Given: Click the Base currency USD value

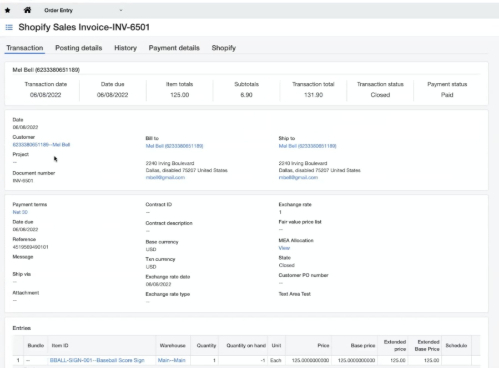Looking at the screenshot, I should [151, 249].
